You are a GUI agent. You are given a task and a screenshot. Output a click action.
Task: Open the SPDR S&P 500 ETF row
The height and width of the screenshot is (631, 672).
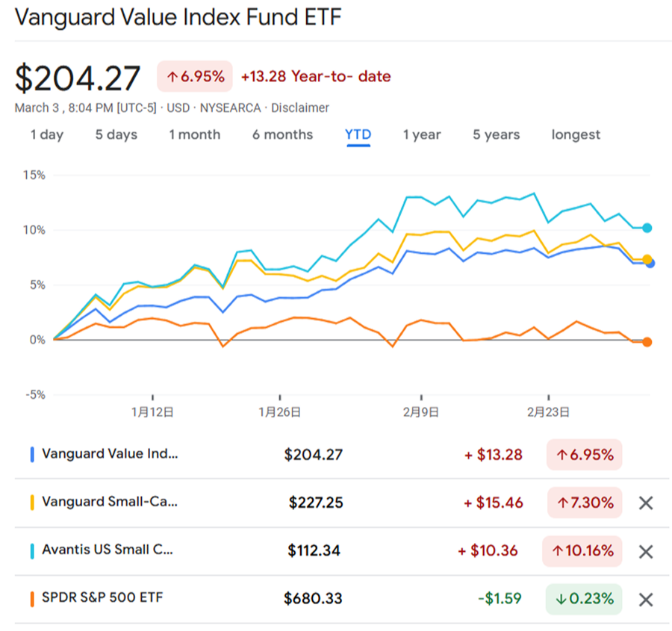(x=102, y=597)
